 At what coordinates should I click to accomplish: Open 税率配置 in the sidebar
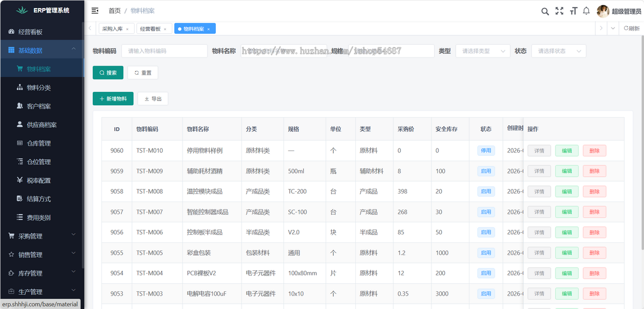(42, 180)
